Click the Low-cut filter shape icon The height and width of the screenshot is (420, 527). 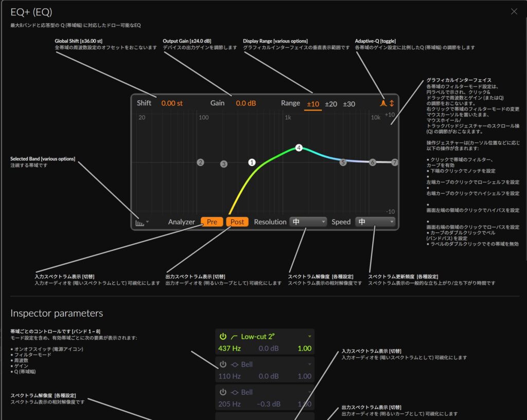click(x=234, y=337)
